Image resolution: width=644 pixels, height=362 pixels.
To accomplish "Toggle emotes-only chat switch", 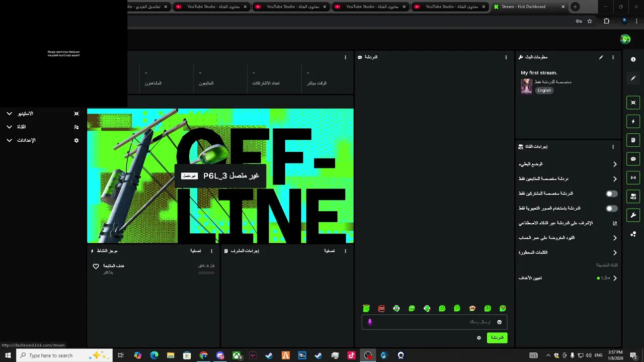I will click(x=611, y=208).
